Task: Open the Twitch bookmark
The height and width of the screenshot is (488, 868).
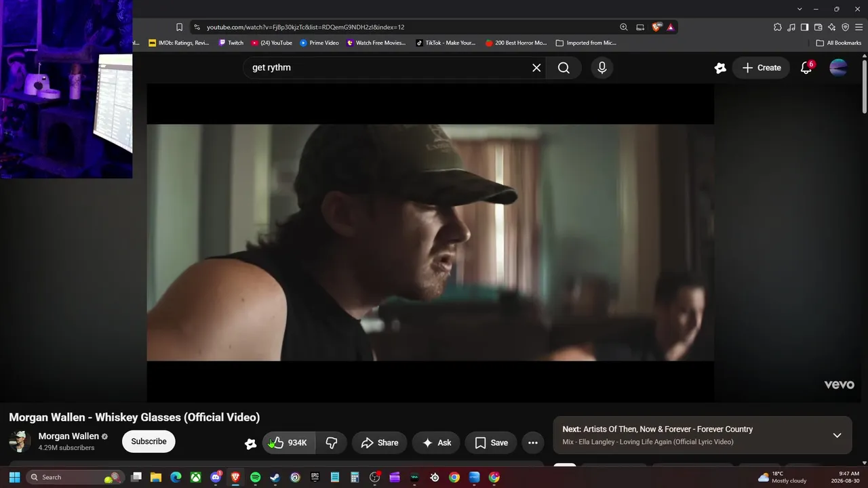Action: pyautogui.click(x=231, y=43)
